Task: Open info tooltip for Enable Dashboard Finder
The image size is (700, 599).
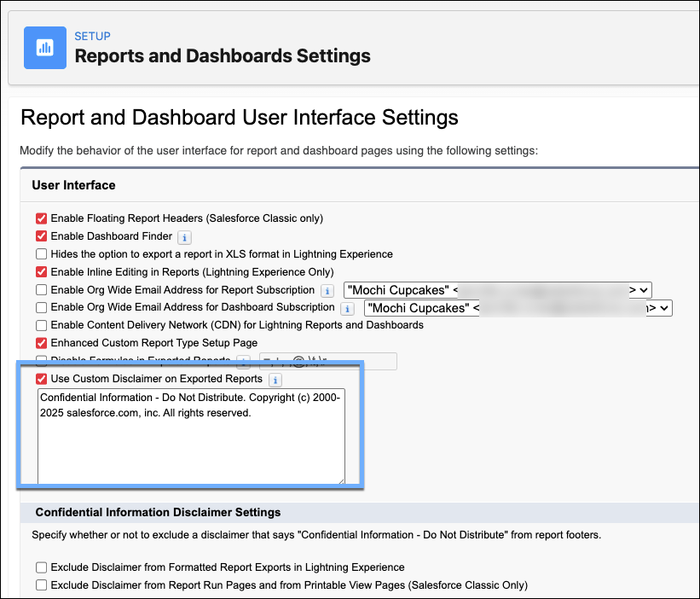Action: (184, 237)
